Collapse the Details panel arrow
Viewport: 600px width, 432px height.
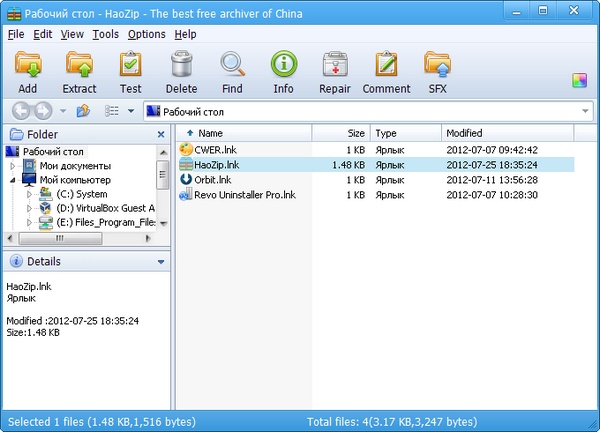click(x=161, y=262)
